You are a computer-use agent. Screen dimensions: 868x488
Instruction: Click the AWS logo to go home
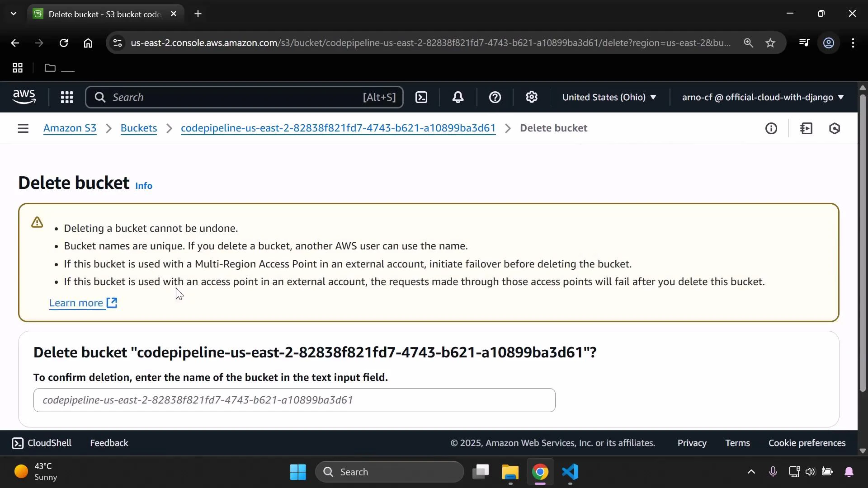tap(24, 97)
